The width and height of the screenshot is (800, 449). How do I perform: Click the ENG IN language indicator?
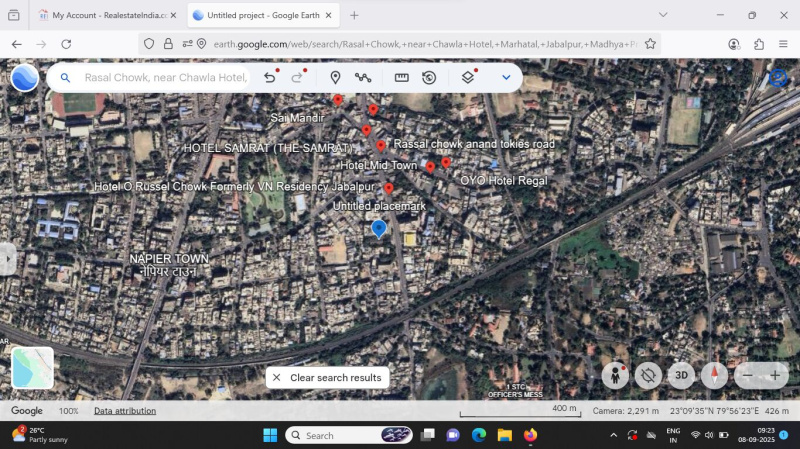tap(673, 435)
